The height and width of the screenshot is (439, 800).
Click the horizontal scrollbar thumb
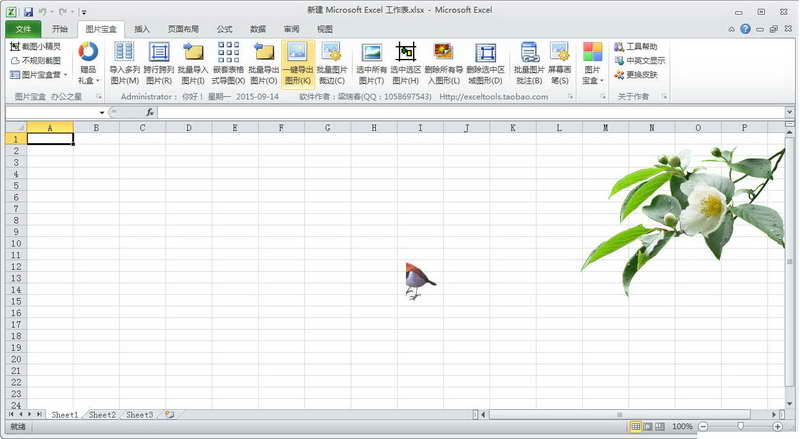pos(619,414)
